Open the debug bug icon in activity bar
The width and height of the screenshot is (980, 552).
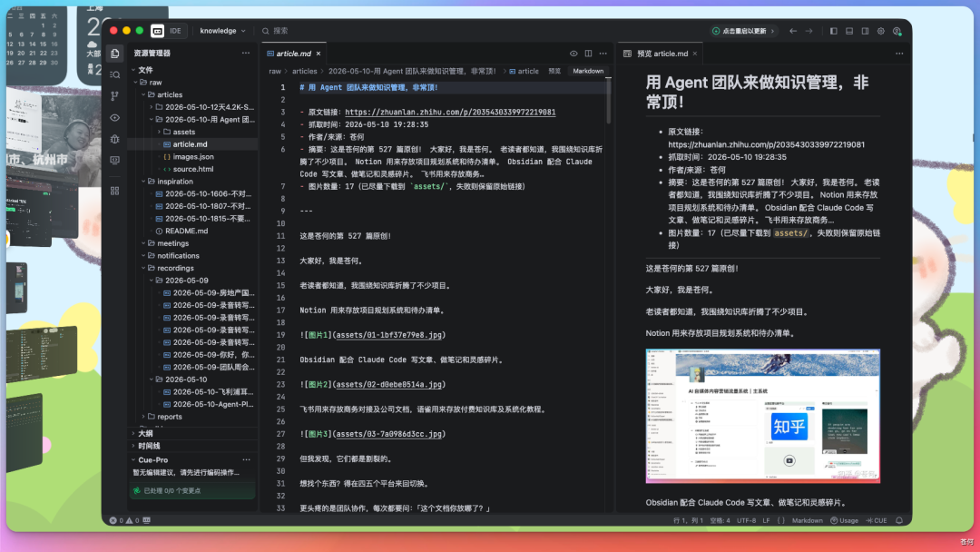coord(115,139)
